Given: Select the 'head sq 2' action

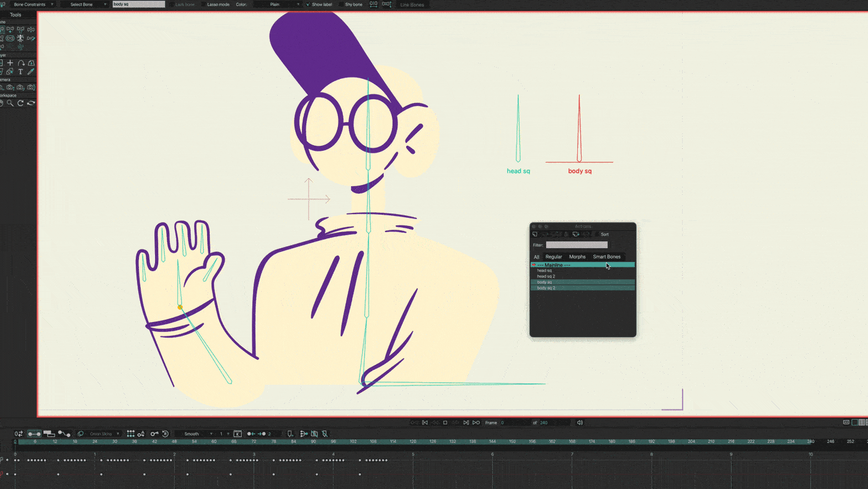Looking at the screenshot, I should [x=546, y=276].
